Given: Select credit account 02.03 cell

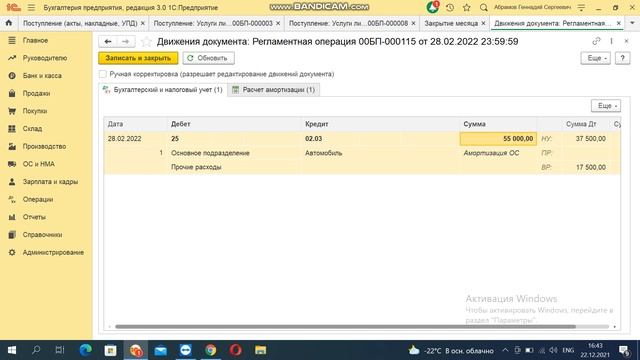Looking at the screenshot, I should click(380, 139).
